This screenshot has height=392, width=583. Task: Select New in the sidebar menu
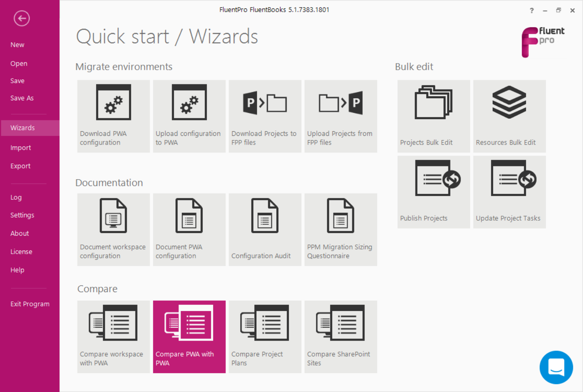[17, 45]
